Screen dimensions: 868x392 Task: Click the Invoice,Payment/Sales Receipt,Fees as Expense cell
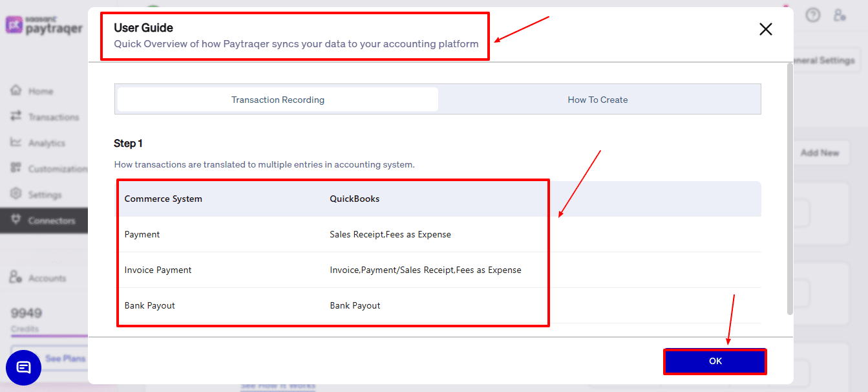tap(425, 270)
